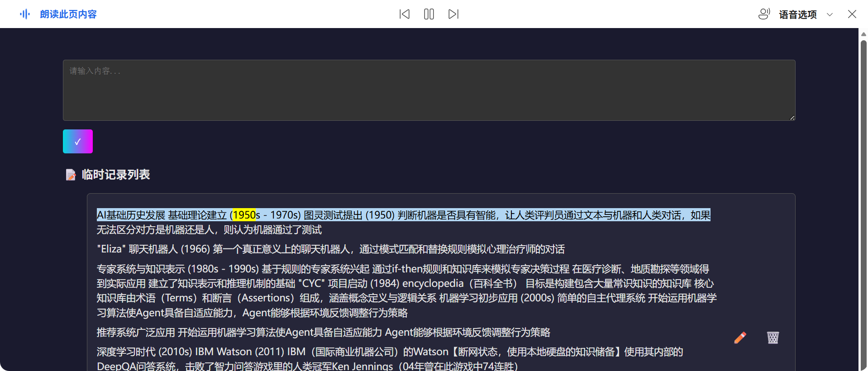Click the paragraph starting with 推荐系统广泛应用
This screenshot has width=868, height=371.
(324, 333)
